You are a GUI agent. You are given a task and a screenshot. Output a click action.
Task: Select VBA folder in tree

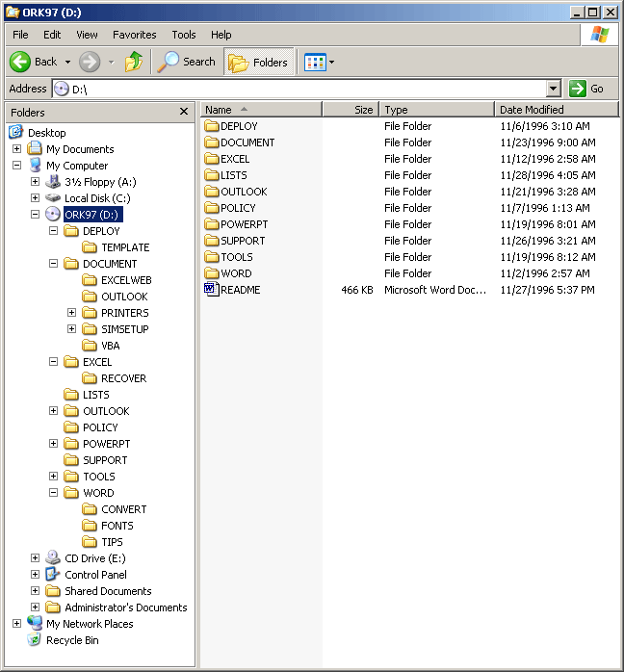click(101, 346)
